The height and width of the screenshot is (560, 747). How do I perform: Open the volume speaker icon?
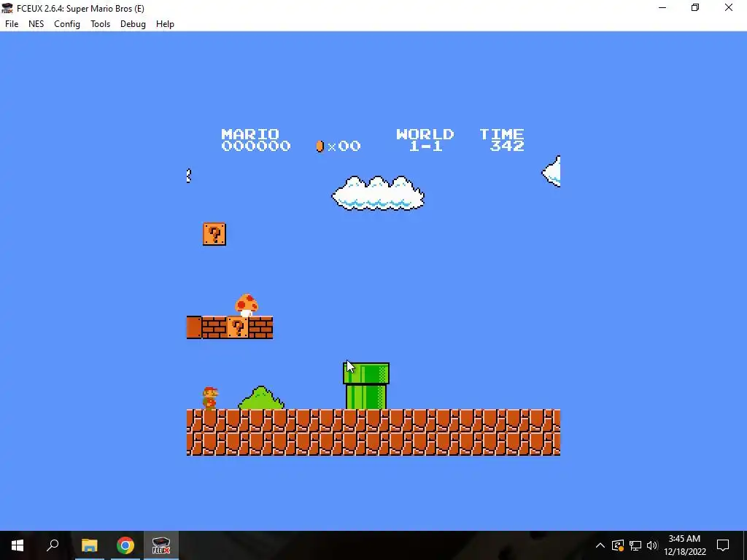[x=652, y=545]
